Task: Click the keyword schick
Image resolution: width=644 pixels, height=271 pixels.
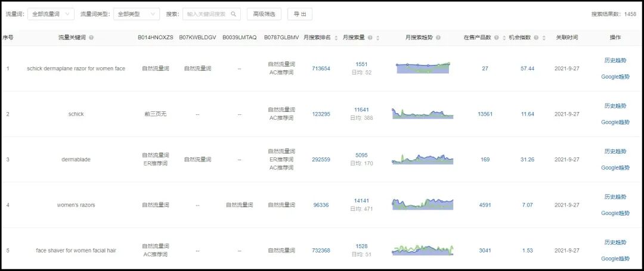Action: (76, 114)
